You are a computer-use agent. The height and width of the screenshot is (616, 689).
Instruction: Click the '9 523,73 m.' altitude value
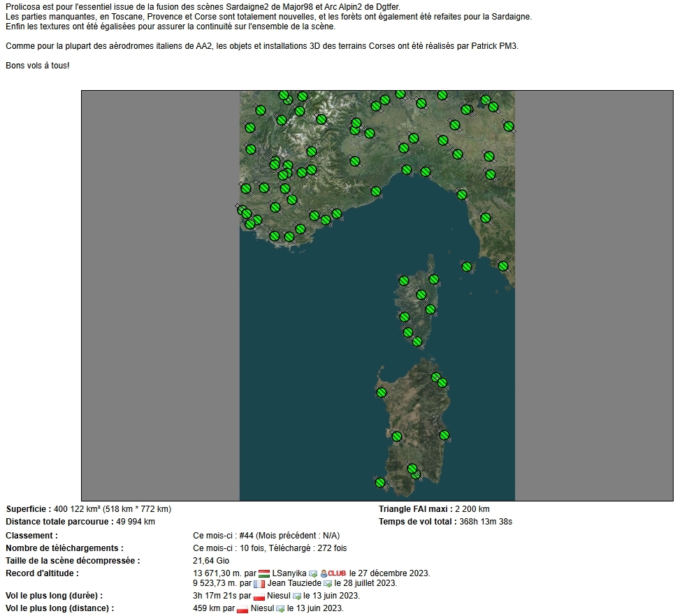[215, 583]
